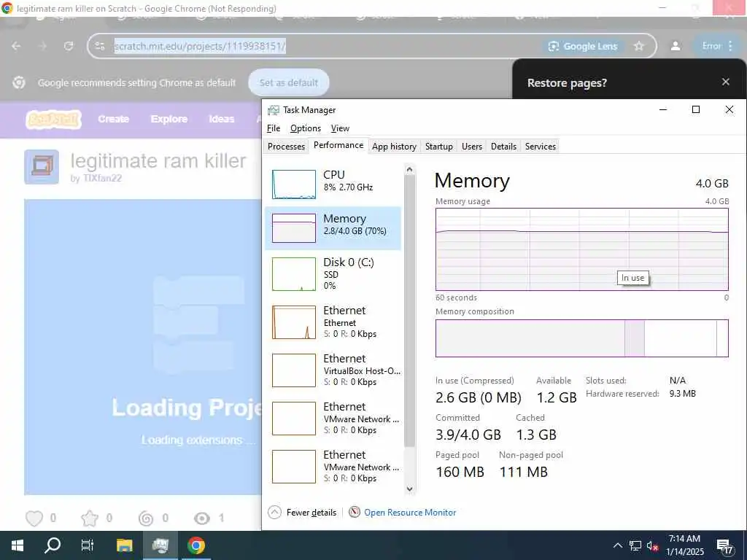Switch to the App history tab
The image size is (747, 560).
[394, 146]
